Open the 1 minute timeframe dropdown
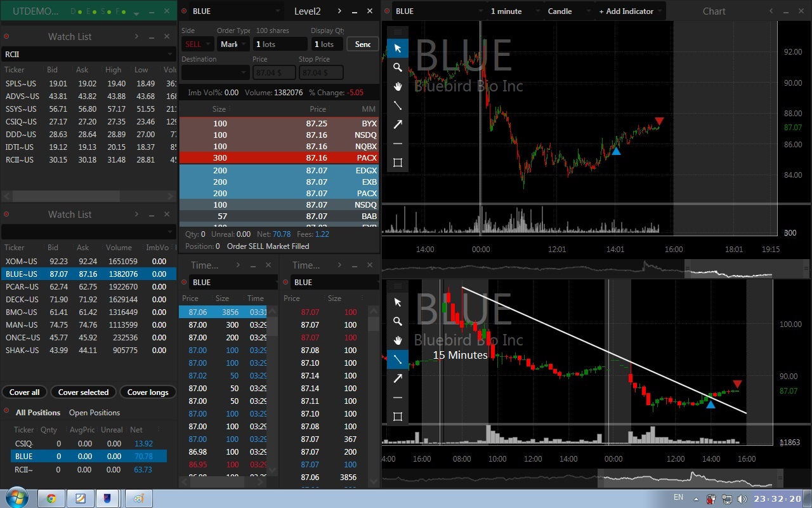The image size is (812, 508). pos(514,11)
